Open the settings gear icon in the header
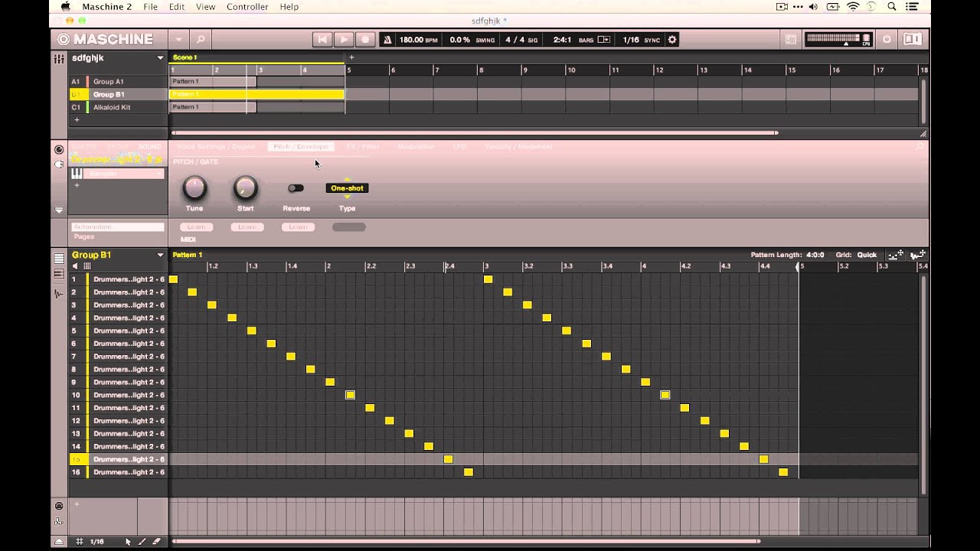 672,39
